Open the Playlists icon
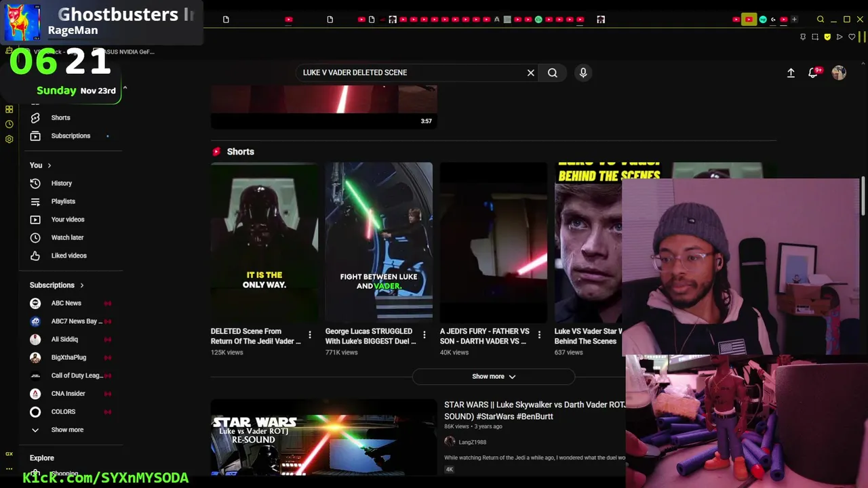This screenshot has width=868, height=488. (x=35, y=201)
